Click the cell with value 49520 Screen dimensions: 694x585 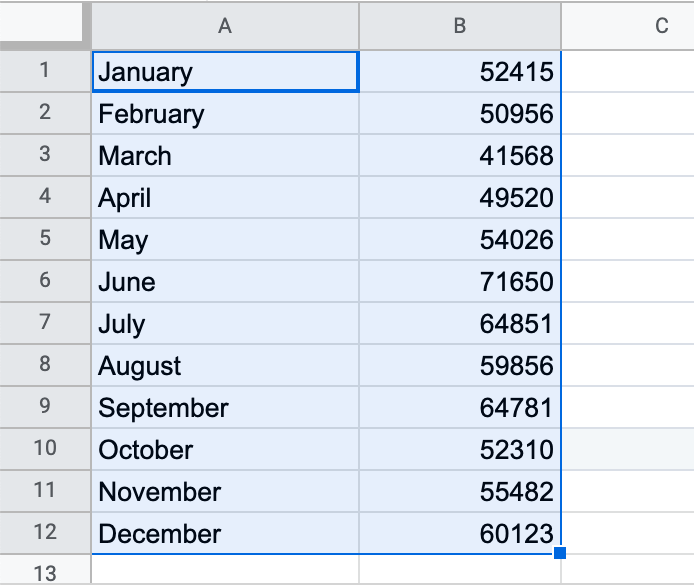point(460,198)
